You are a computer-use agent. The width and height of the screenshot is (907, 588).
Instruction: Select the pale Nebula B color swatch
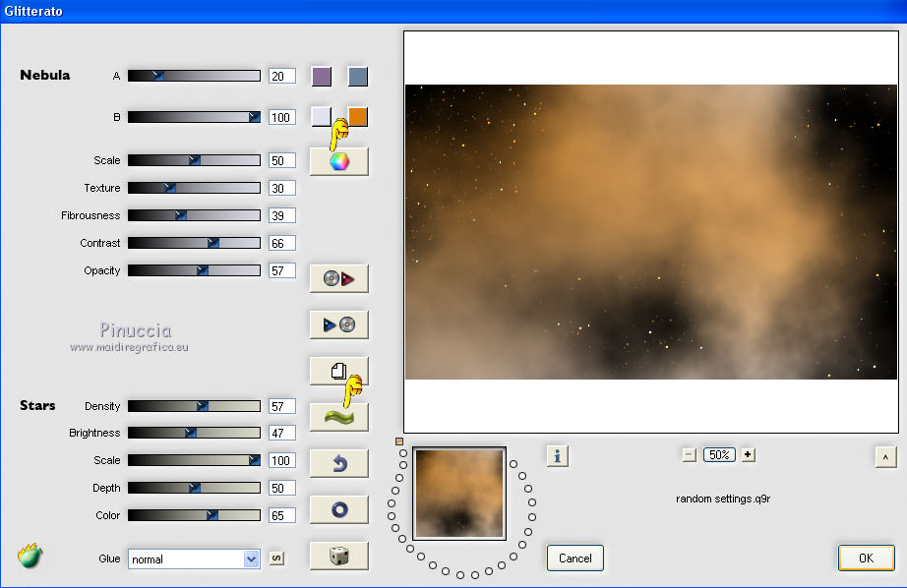pos(322,116)
